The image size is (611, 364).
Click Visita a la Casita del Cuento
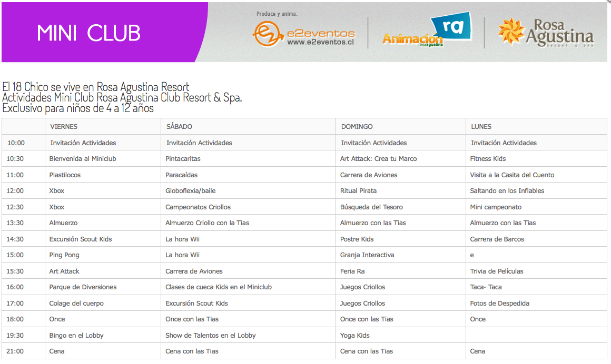[512, 175]
